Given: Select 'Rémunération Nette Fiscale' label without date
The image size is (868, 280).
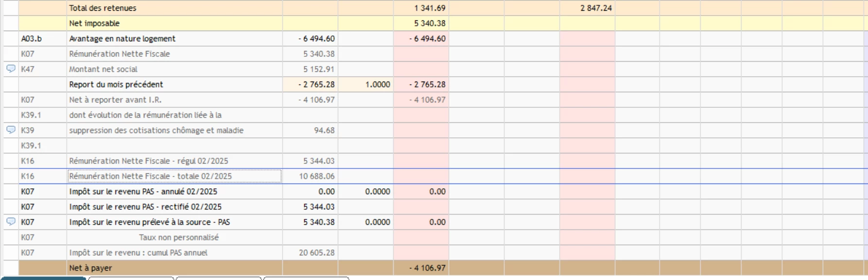Looking at the screenshot, I should pyautogui.click(x=120, y=54).
